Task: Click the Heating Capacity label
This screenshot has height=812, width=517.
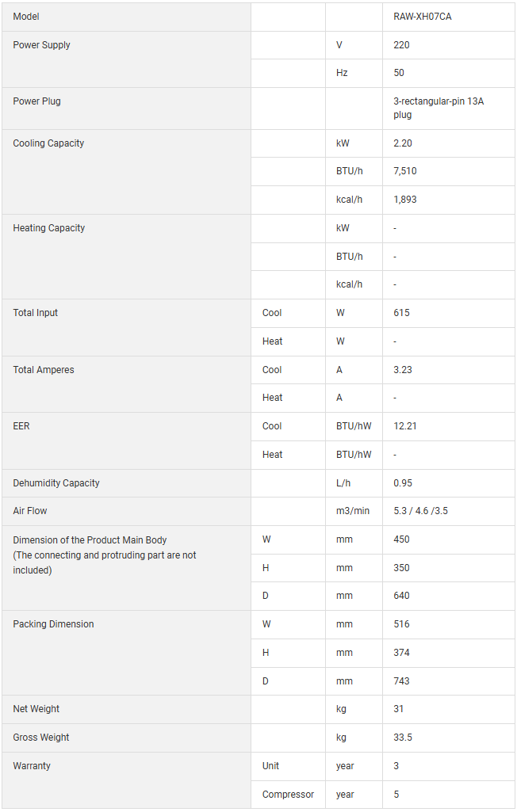Action: point(49,228)
